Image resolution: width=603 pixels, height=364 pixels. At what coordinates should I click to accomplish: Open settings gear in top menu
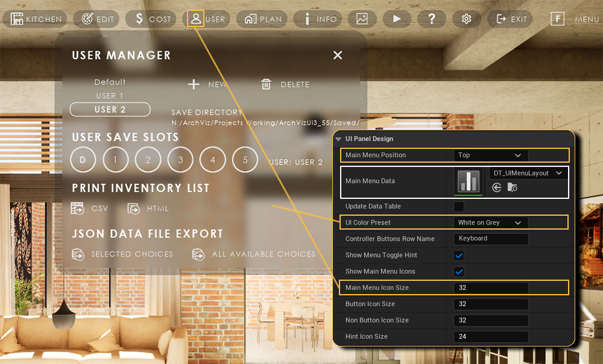[466, 19]
